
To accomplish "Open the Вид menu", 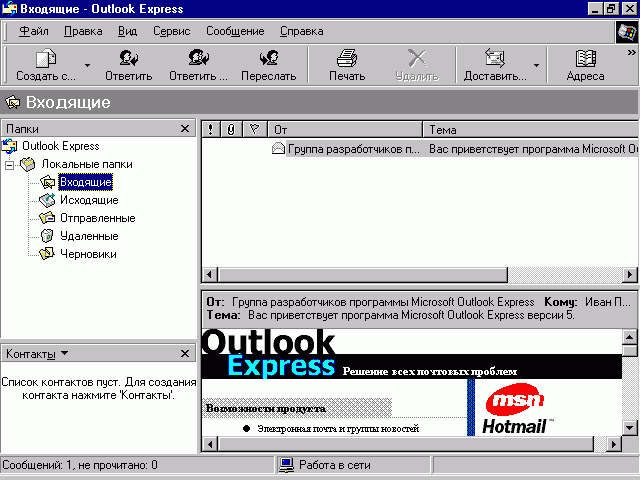I will [127, 31].
